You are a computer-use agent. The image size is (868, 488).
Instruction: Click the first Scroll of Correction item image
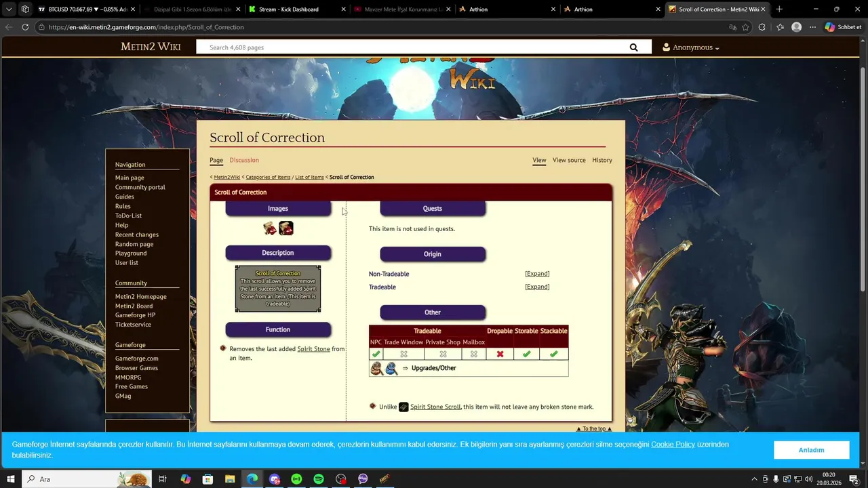click(x=270, y=228)
